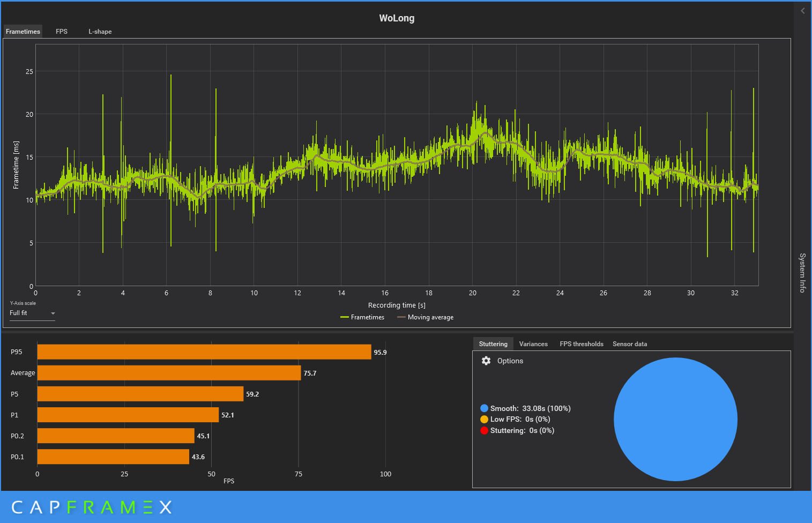The image size is (812, 523).
Task: Click the WoLong chart title
Action: pos(397,18)
